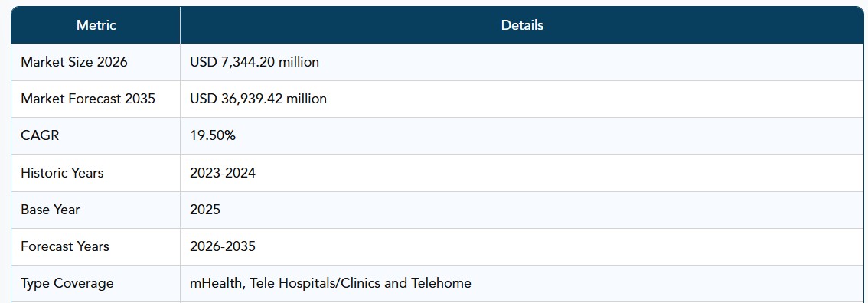Screen dimensions: 868x303
Task: Click the word million in Market Size row
Action: (x=299, y=62)
